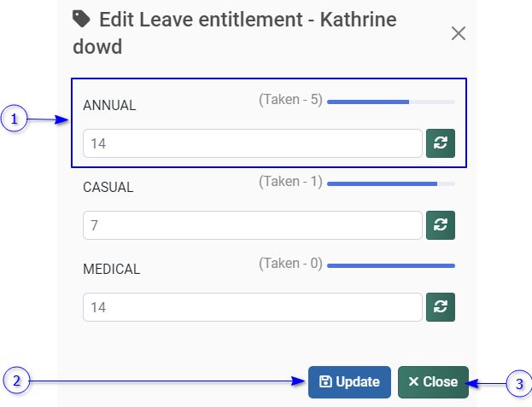532x407 pixels.
Task: Click the MEDICAL leave usage progress bar
Action: [x=390, y=265]
